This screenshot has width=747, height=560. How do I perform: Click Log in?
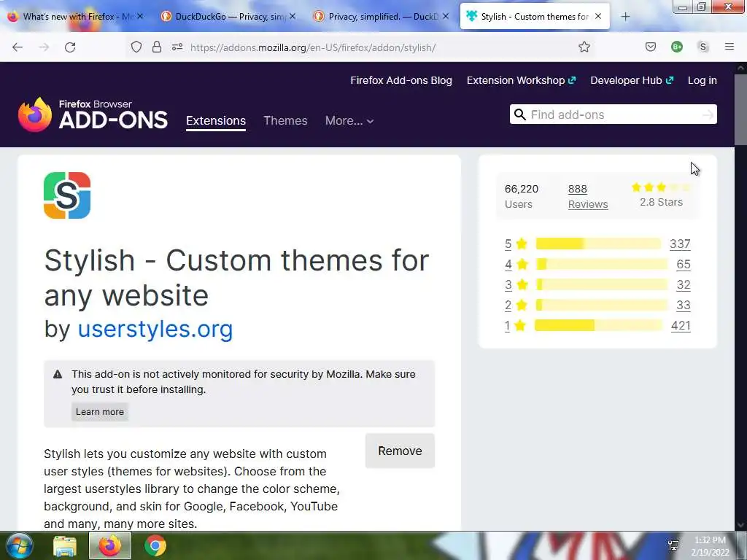703,80
